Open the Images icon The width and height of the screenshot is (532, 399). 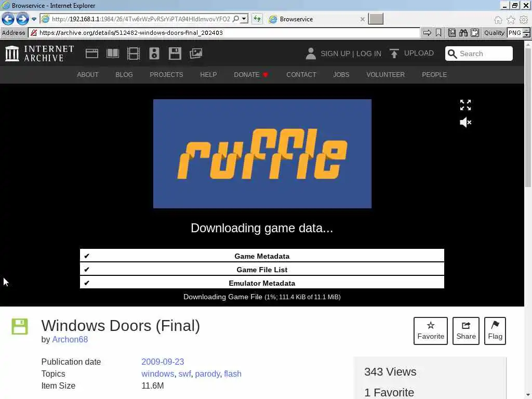click(196, 54)
